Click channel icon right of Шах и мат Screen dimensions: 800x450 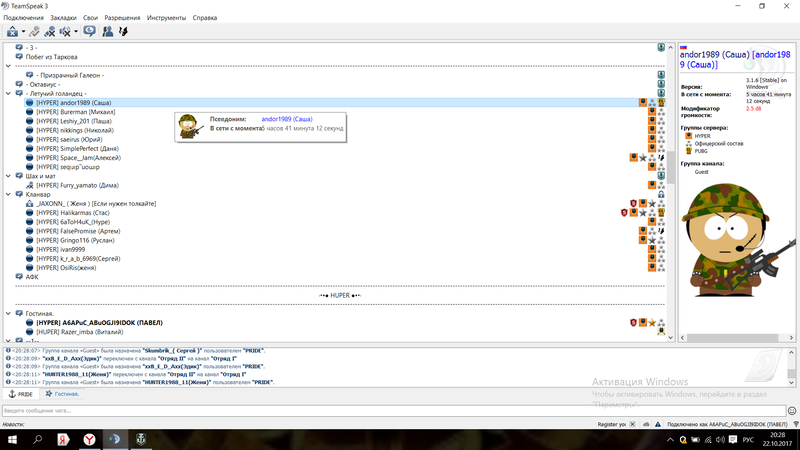tap(661, 176)
